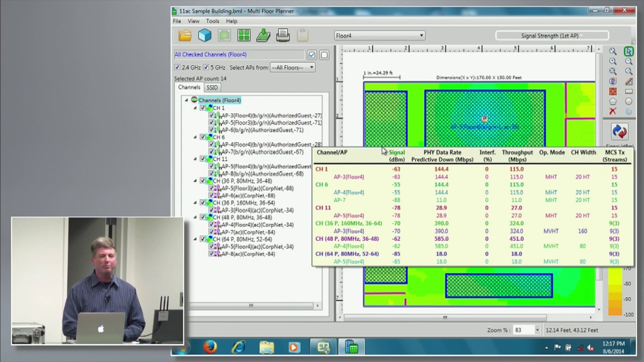Toggle the 5 GHz checkbox
This screenshot has width=644, height=362.
(x=206, y=67)
